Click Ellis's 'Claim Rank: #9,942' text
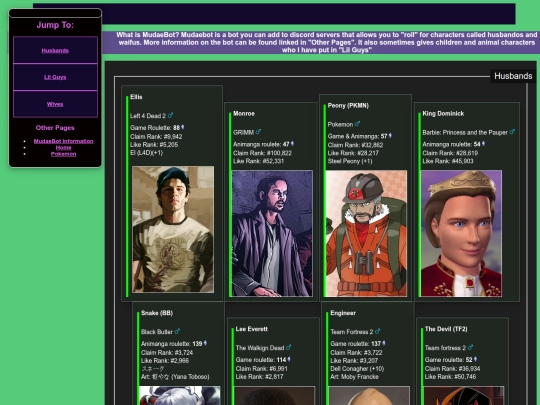 tap(156, 137)
